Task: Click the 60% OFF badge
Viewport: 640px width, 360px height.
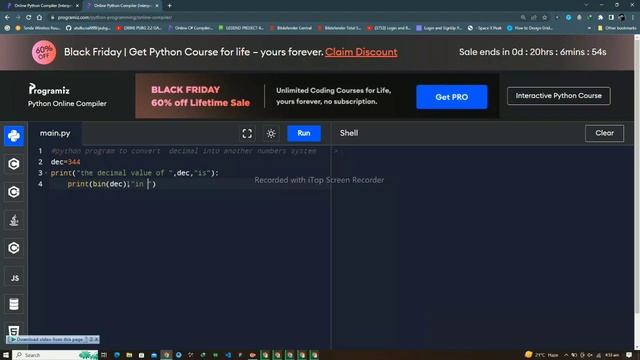Action: (x=44, y=52)
